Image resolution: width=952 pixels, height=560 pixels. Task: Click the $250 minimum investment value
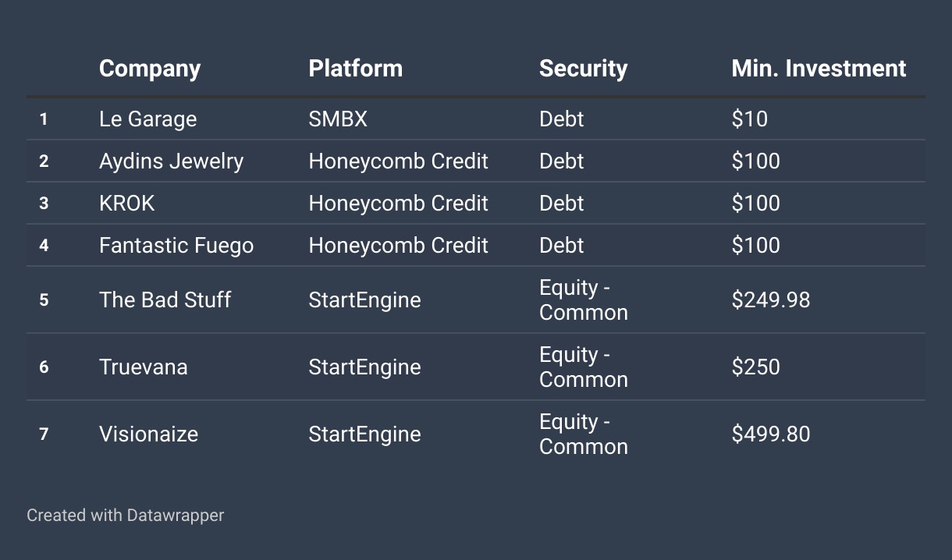coord(756,367)
